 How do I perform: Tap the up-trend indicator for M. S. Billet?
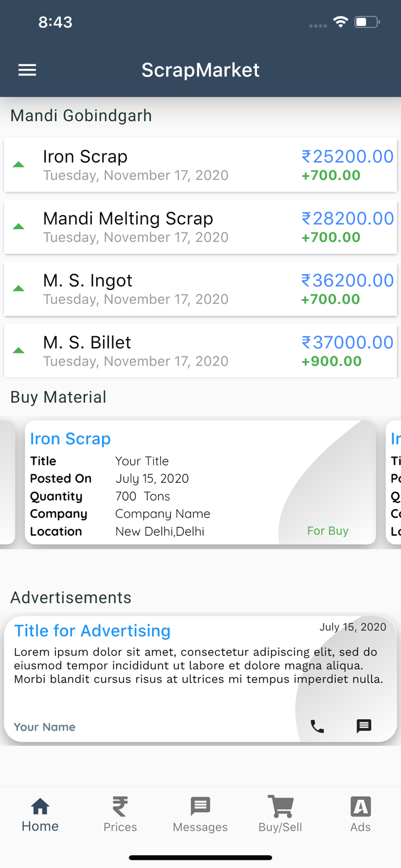(x=18, y=350)
